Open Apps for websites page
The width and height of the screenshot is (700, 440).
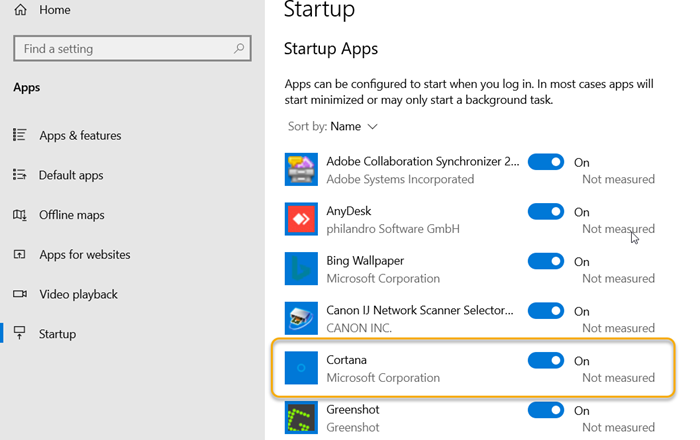(x=84, y=255)
